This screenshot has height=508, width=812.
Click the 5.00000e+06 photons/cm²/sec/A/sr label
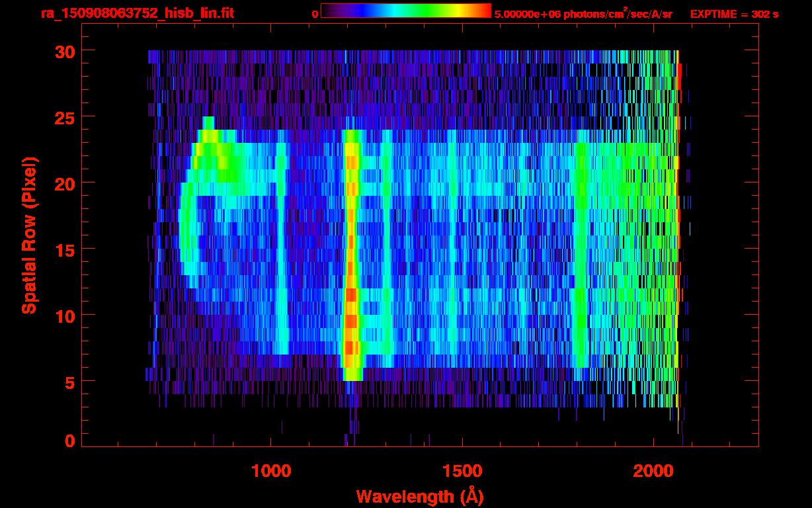(x=583, y=13)
